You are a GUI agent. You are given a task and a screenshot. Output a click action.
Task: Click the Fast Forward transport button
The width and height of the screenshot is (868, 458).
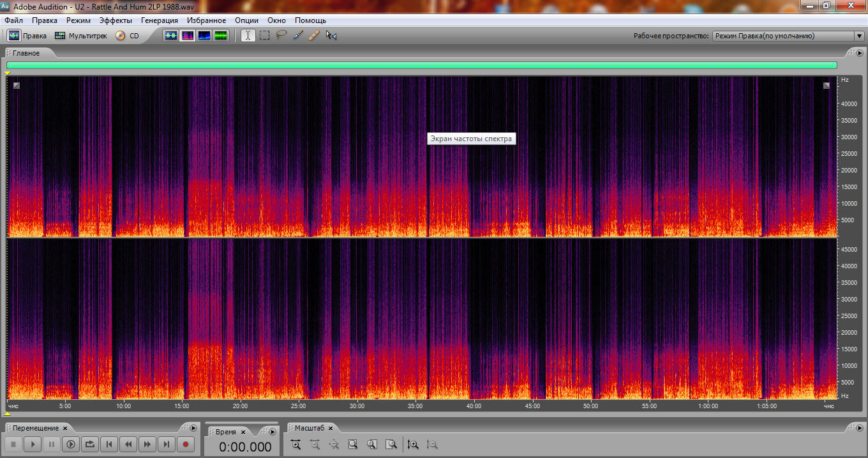pyautogui.click(x=147, y=443)
